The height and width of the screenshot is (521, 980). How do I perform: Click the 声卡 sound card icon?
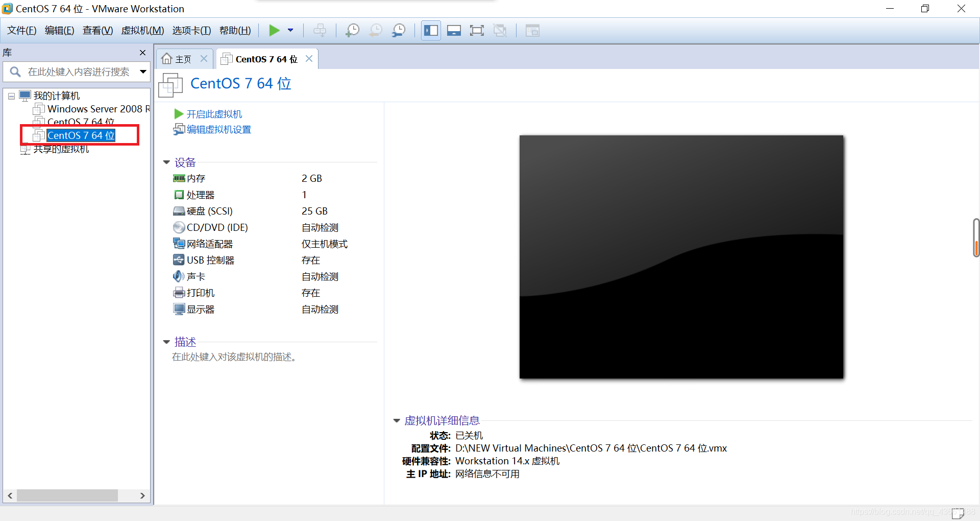tap(179, 276)
